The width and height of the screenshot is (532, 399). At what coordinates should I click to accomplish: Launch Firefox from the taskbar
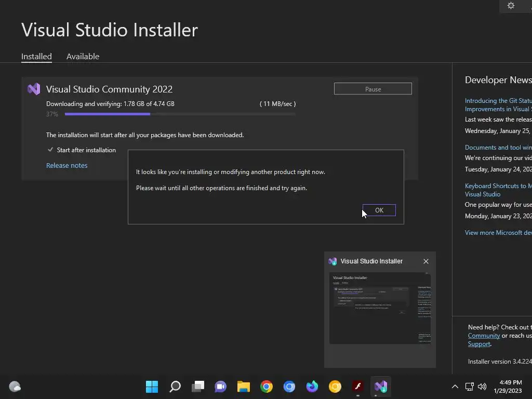point(312,387)
